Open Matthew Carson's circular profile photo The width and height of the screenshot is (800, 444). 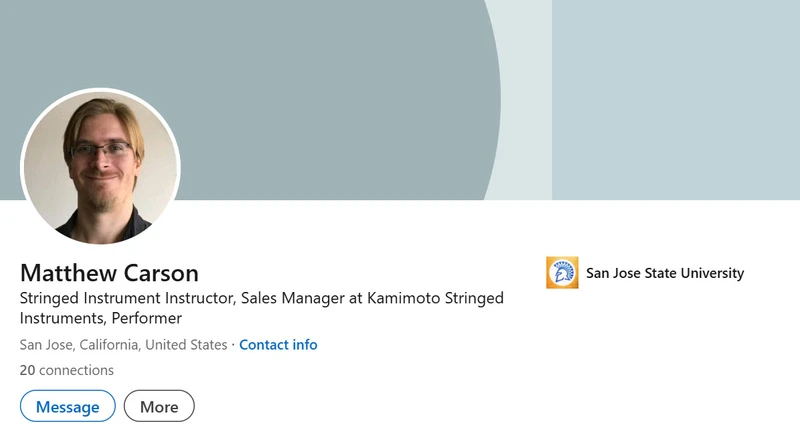coord(101,166)
